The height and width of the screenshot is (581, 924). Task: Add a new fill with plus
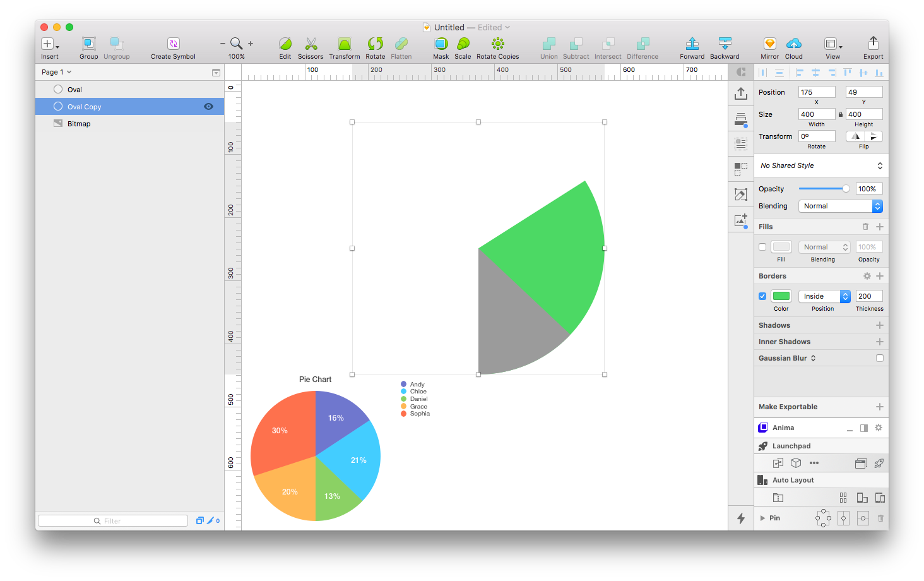880,227
